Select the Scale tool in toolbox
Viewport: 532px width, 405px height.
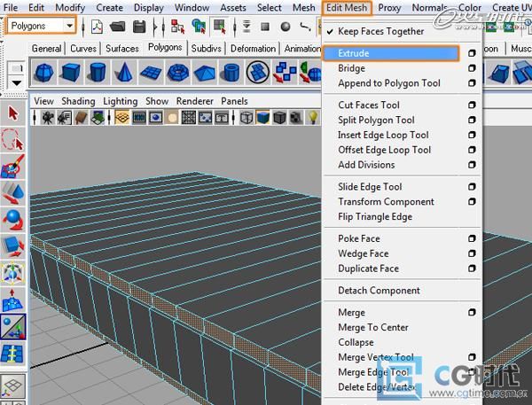[x=13, y=246]
